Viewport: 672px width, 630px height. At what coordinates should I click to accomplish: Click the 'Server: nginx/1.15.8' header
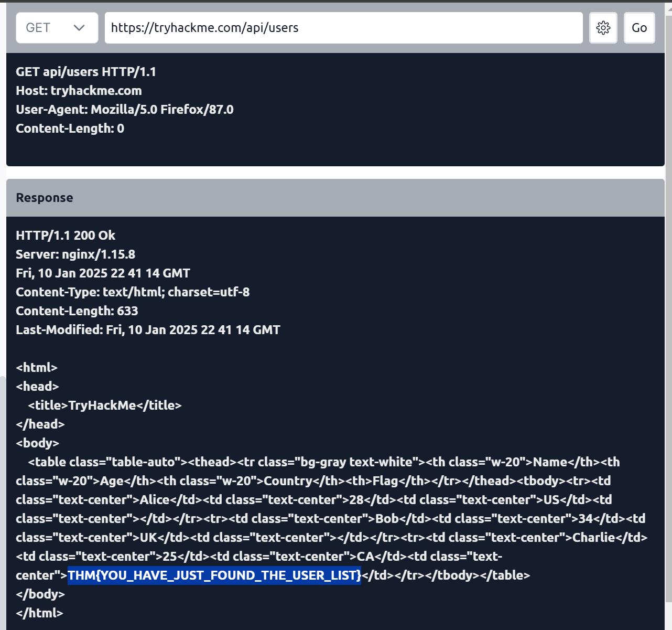click(75, 254)
